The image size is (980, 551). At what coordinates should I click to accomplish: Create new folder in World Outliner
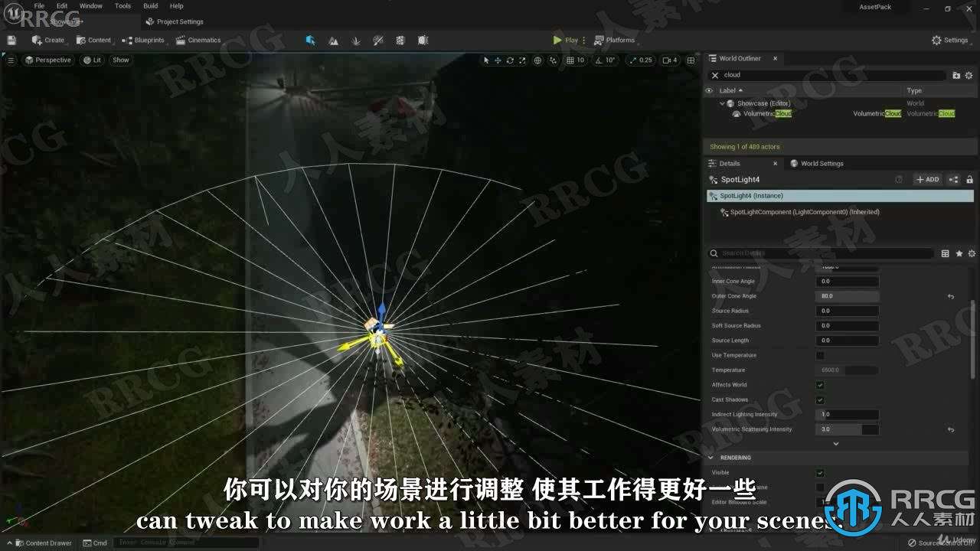956,75
